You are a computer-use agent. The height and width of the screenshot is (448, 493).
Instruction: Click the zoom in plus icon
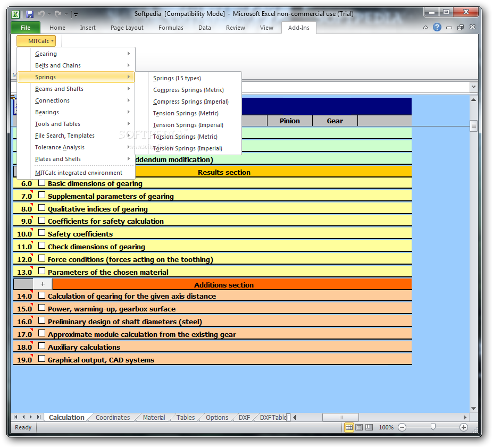pyautogui.click(x=463, y=427)
